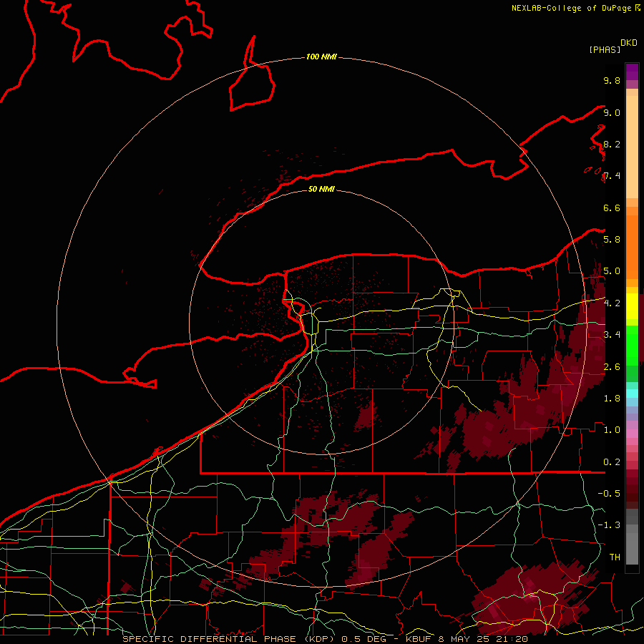
Task: Click the 9.8 value on the legend
Action: click(612, 80)
